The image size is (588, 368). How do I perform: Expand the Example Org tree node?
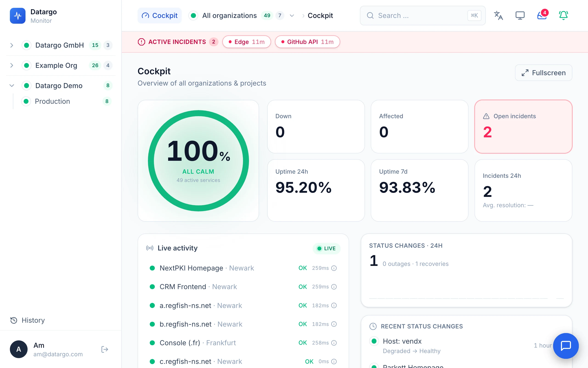pyautogui.click(x=12, y=65)
